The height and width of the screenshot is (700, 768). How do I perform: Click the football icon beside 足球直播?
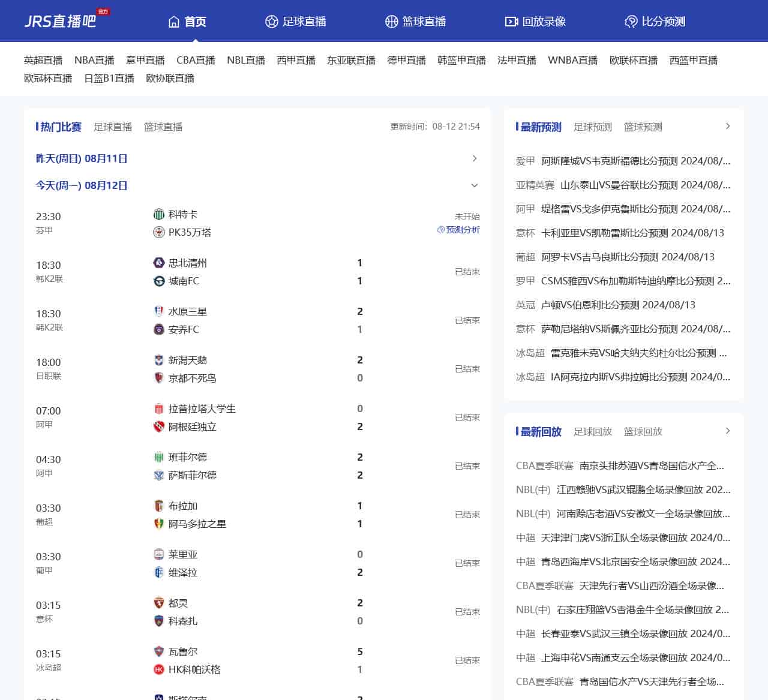[272, 22]
